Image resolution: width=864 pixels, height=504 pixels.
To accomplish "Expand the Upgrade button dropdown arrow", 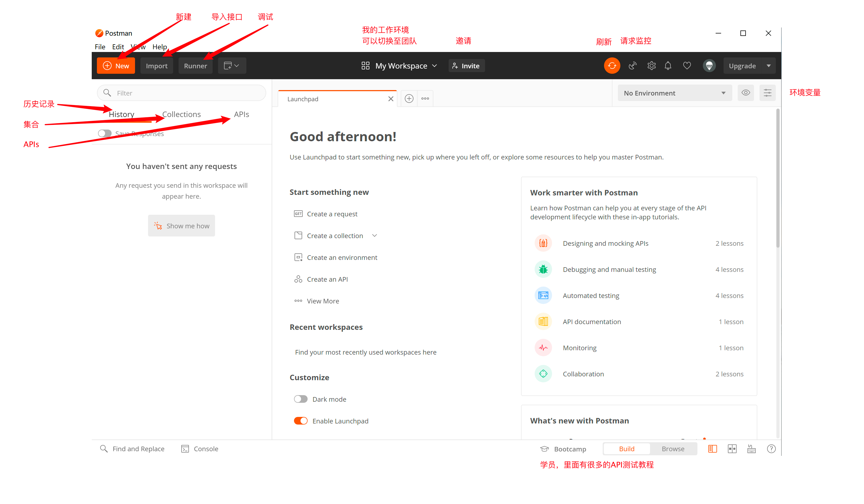I will pyautogui.click(x=768, y=66).
